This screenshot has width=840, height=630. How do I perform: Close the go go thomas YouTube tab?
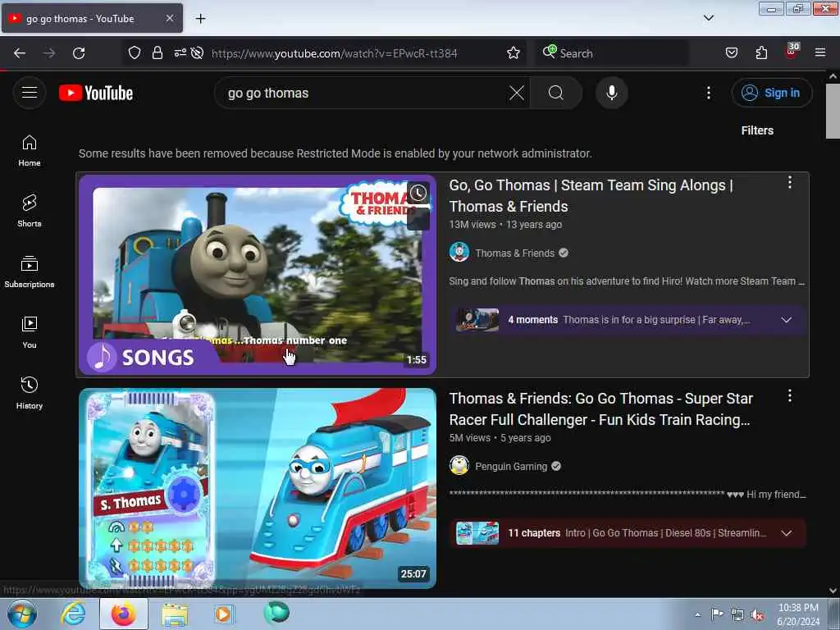click(x=169, y=18)
